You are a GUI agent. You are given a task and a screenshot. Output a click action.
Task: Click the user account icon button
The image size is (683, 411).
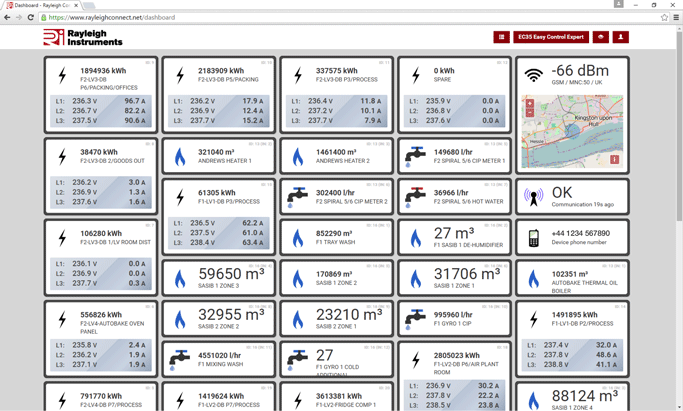click(x=620, y=37)
